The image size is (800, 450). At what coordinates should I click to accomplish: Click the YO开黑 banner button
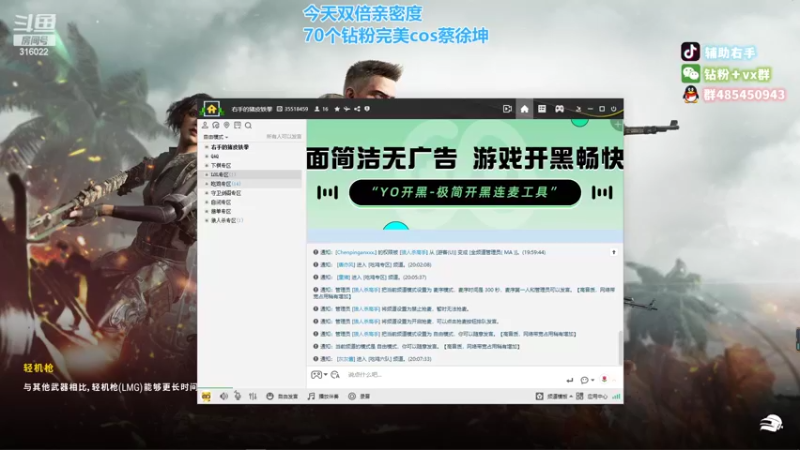pyautogui.click(x=465, y=192)
